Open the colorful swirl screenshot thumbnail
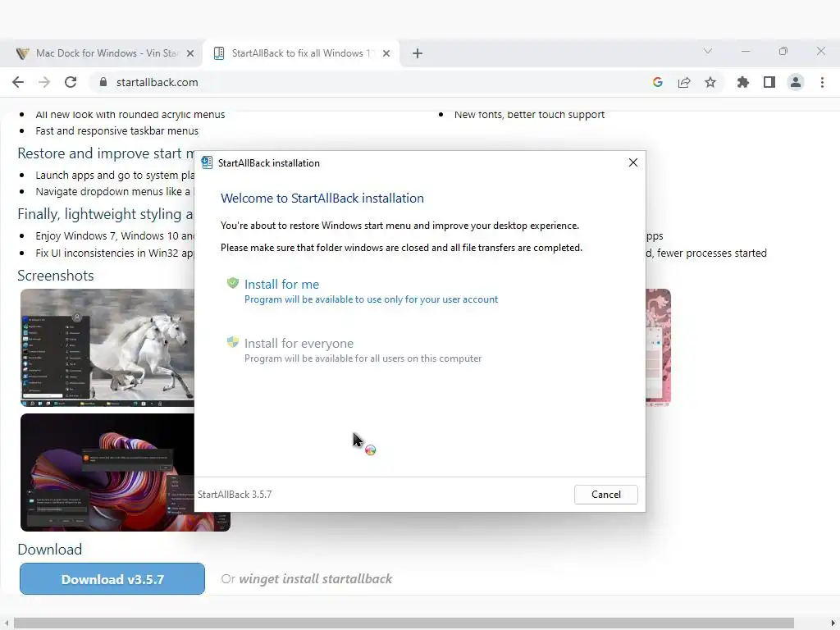840x630 pixels. pos(107,472)
